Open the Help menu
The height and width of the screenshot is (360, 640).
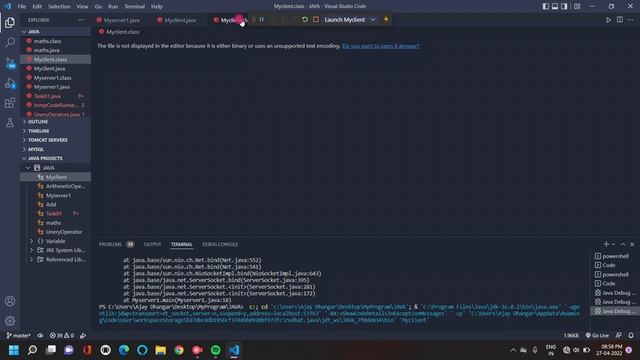click(x=157, y=7)
